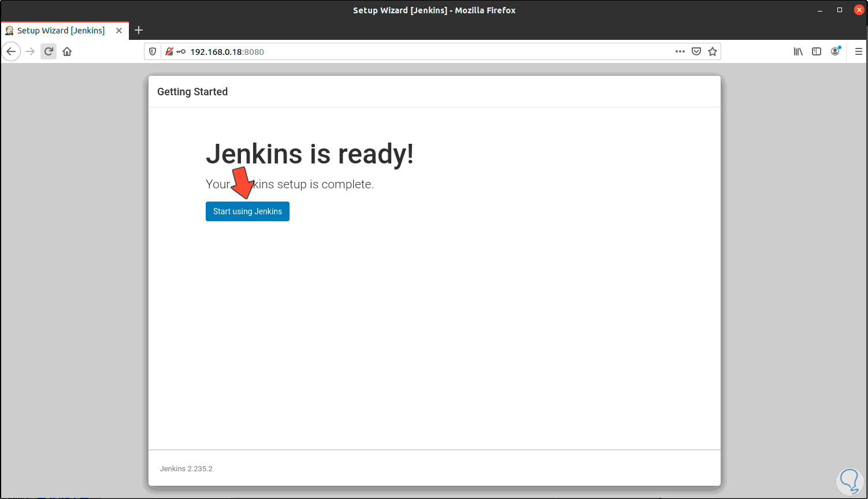Show site connection security information
Image resolution: width=868 pixels, height=499 pixels.
click(x=169, y=51)
